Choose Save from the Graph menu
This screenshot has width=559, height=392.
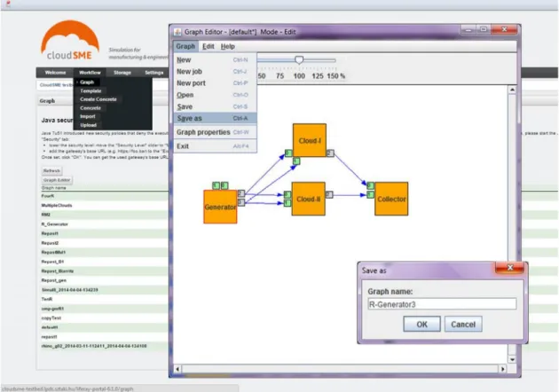point(215,107)
